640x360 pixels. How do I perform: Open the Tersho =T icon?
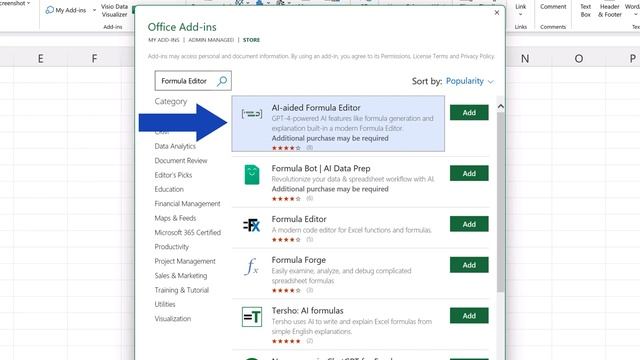(252, 317)
